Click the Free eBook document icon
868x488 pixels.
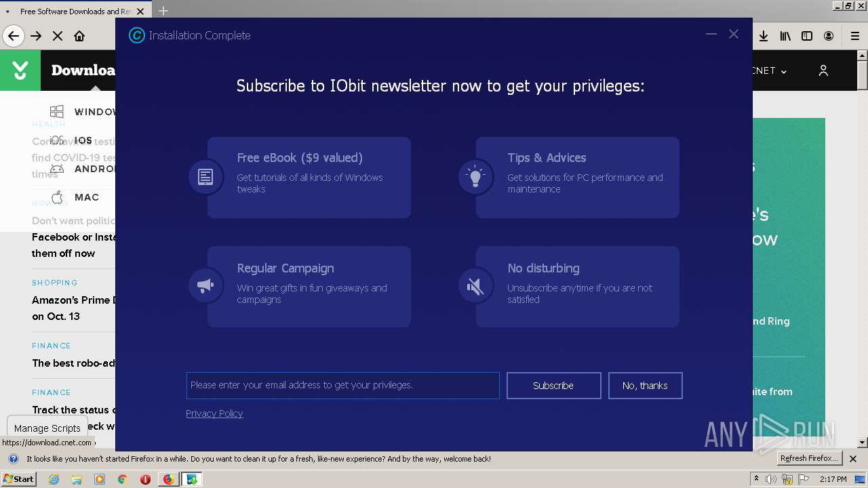[205, 177]
